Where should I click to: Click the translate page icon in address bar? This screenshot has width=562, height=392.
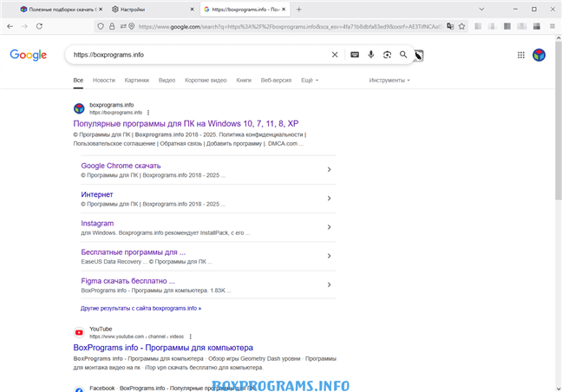[x=450, y=26]
